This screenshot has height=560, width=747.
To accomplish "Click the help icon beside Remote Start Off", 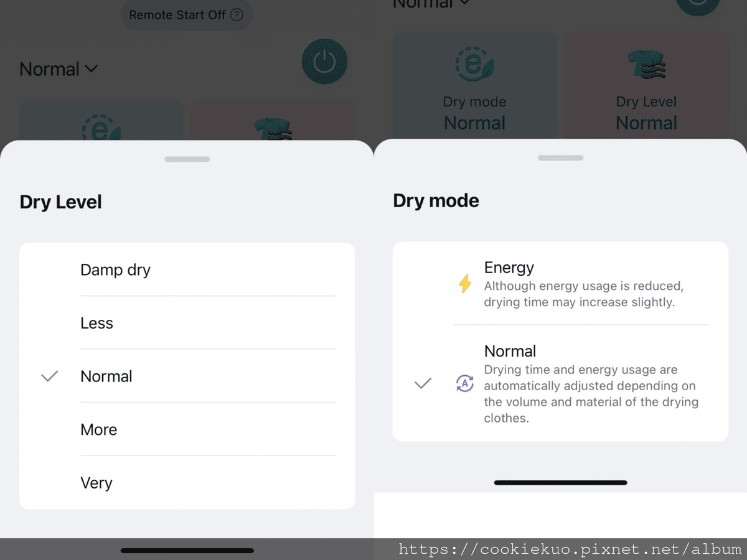I will (237, 15).
